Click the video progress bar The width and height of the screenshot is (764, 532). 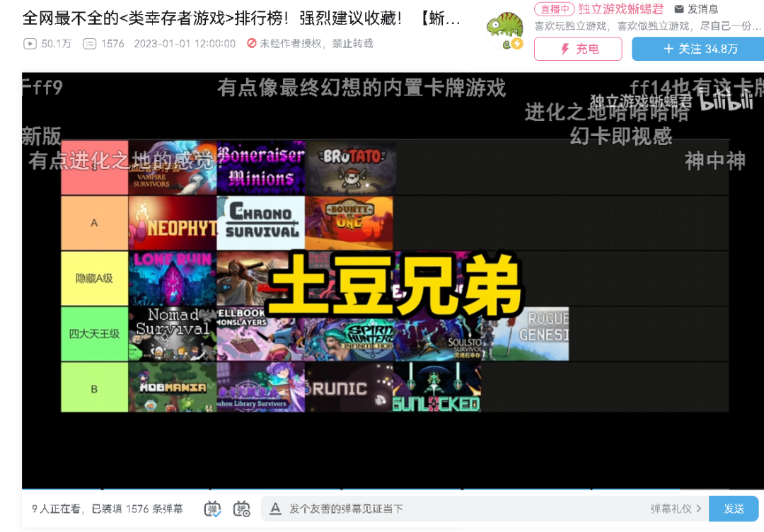[393, 488]
